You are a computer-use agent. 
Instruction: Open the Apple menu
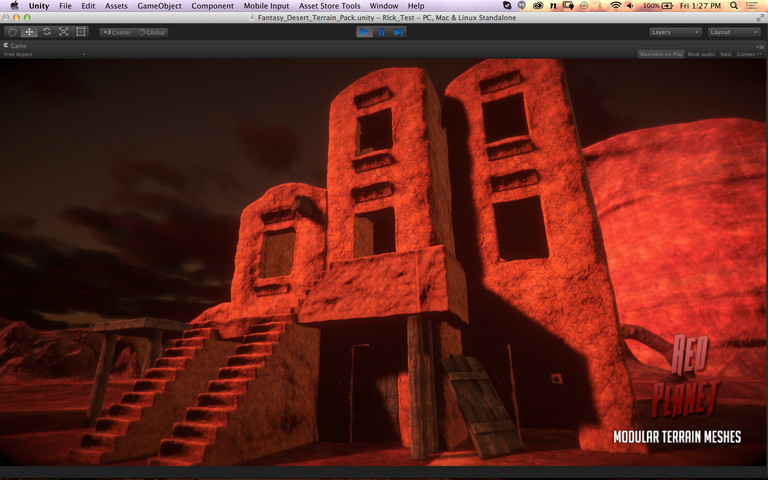(x=14, y=6)
